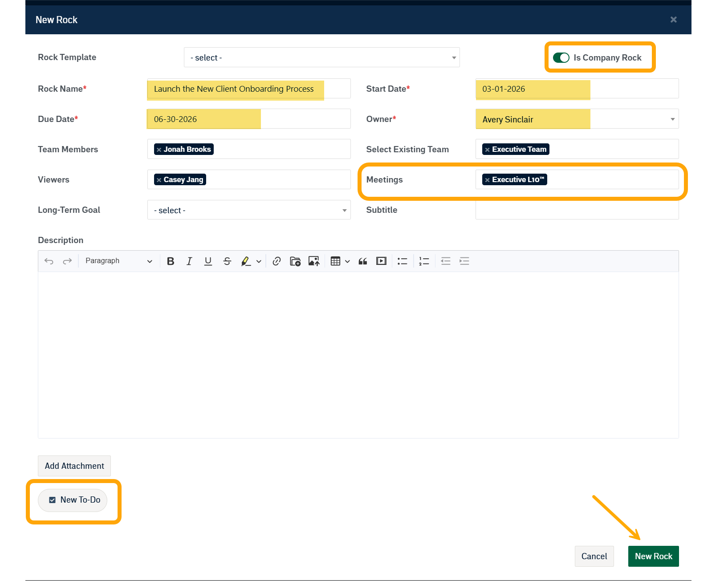Click the Add Attachment button
Viewport: 728px width, 581px height.
[74, 466]
